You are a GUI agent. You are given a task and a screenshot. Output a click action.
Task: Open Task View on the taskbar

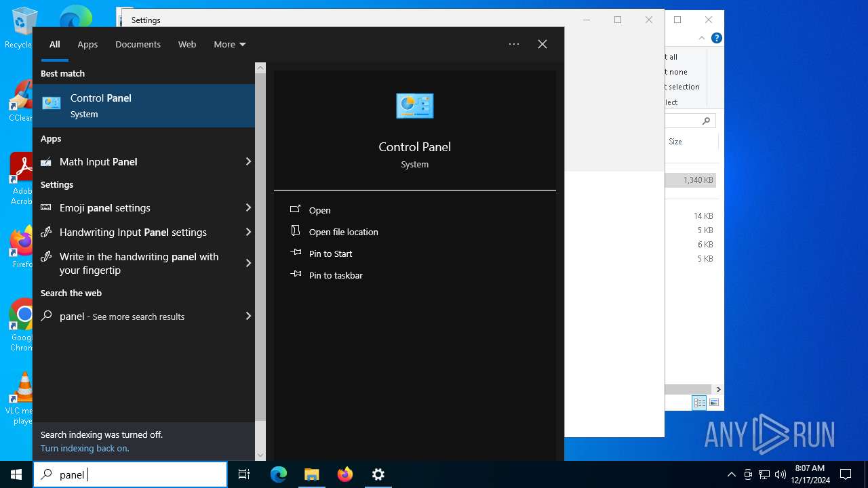pyautogui.click(x=244, y=474)
